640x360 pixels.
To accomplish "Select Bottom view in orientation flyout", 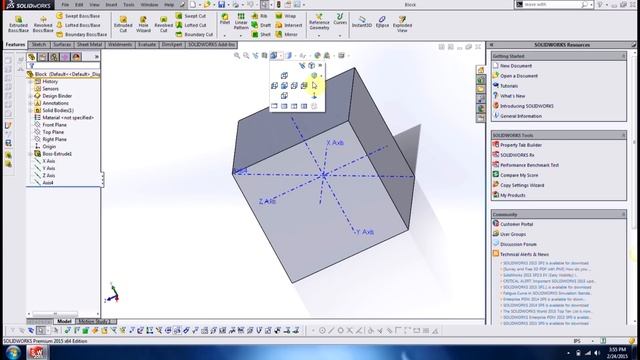I will [x=284, y=96].
